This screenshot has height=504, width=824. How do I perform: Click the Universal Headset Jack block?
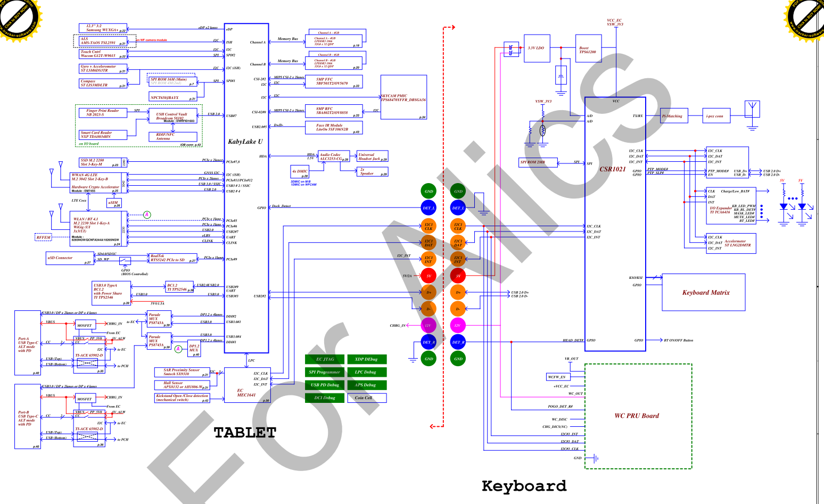point(373,156)
